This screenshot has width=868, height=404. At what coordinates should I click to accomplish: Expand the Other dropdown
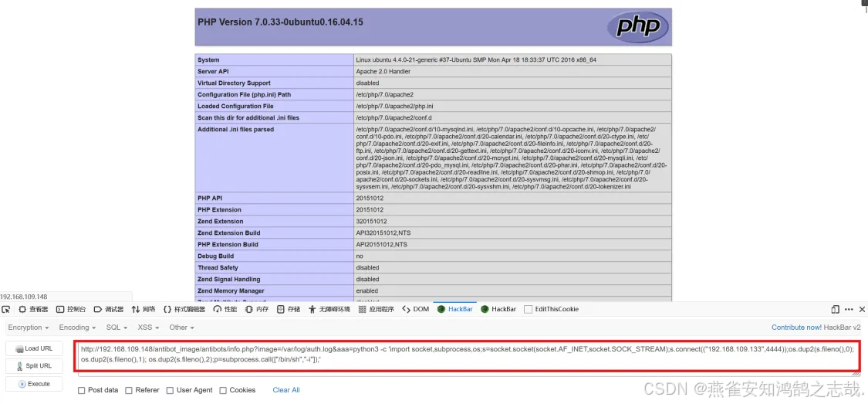pos(181,328)
